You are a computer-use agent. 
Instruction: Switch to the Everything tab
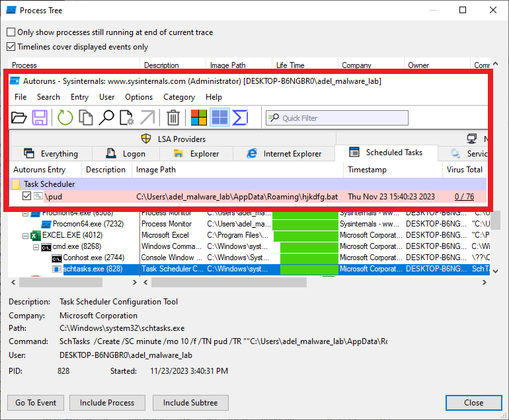(x=52, y=153)
